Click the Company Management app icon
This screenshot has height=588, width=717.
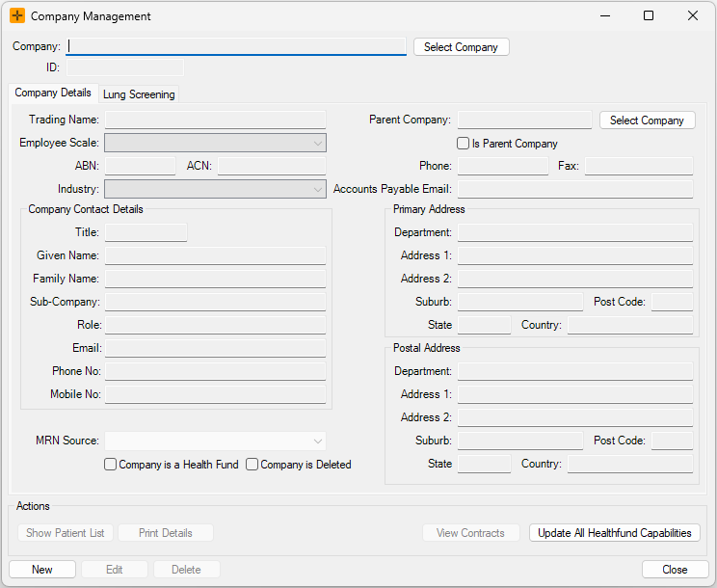click(x=17, y=16)
